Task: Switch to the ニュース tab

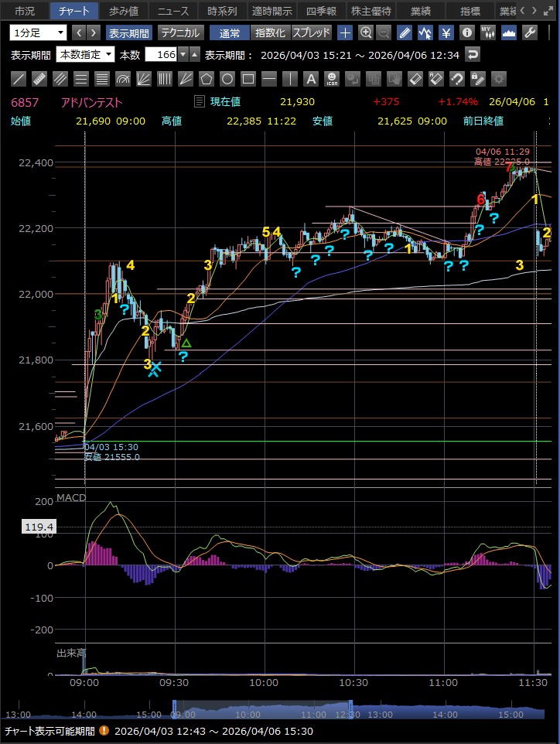Action: [172, 11]
